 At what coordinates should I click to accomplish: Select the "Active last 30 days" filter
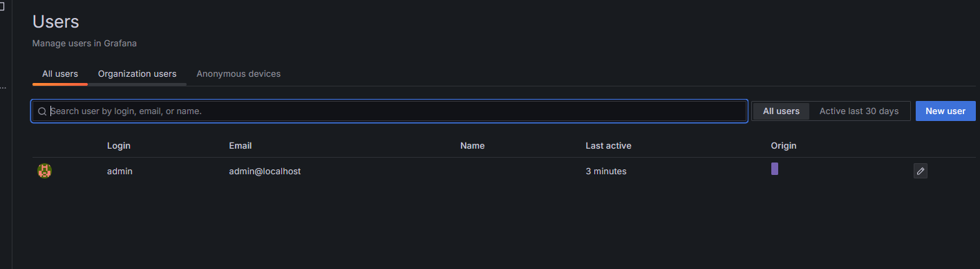tap(859, 111)
